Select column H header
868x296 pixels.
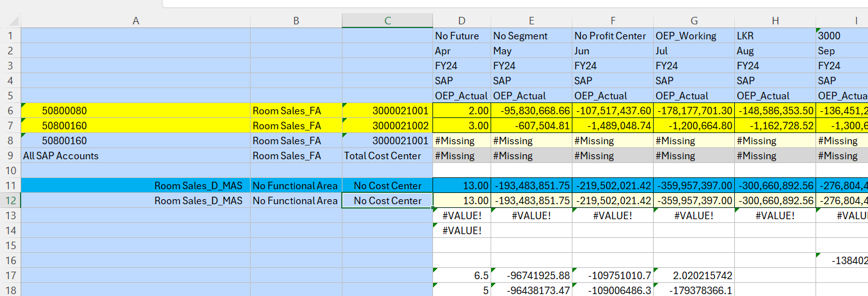click(775, 21)
